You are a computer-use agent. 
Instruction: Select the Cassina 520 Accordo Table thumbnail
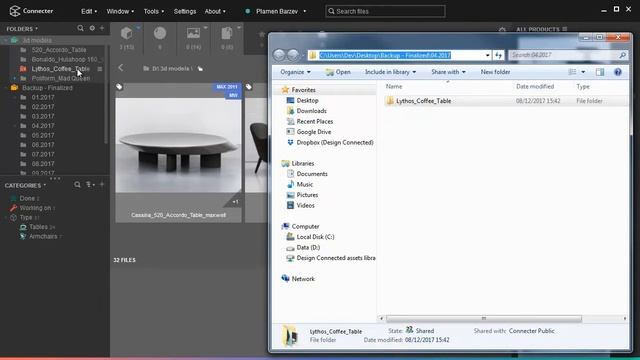pos(178,152)
